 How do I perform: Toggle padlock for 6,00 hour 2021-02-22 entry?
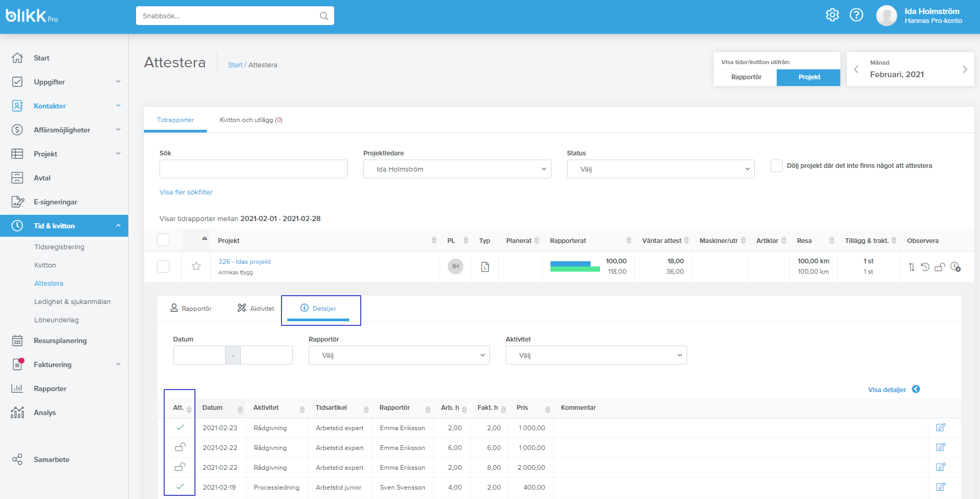click(180, 447)
